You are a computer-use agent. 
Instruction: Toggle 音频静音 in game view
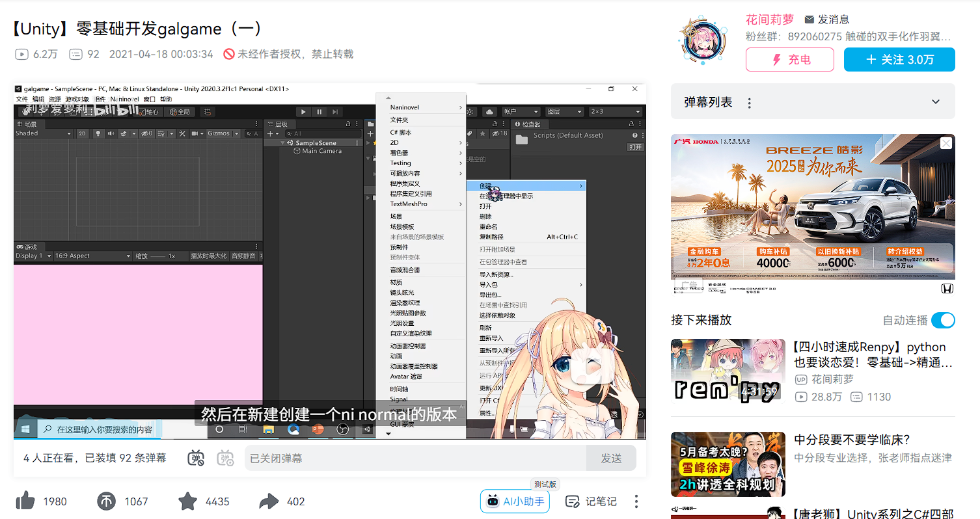[x=243, y=256]
